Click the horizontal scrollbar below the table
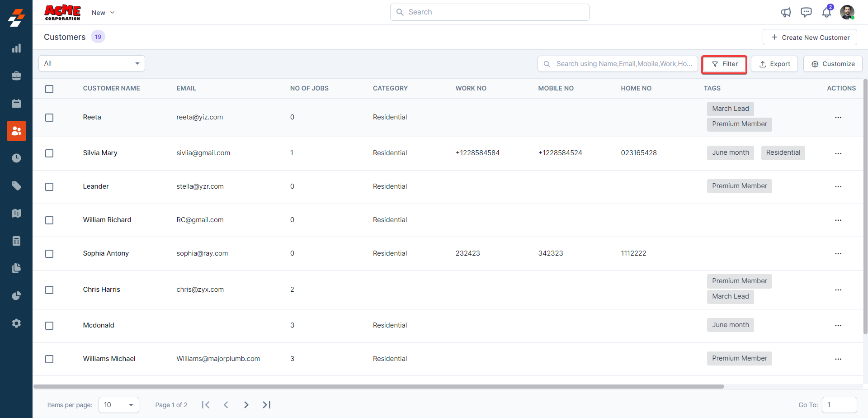The height and width of the screenshot is (418, 868). tap(379, 386)
